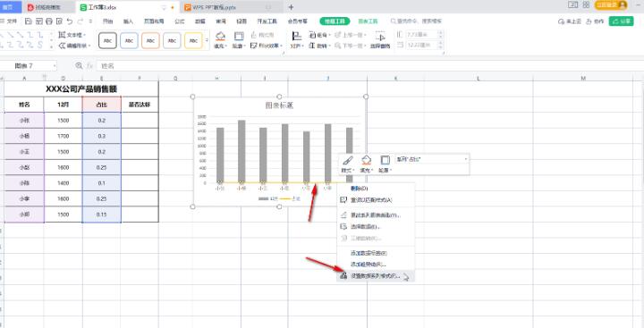
Task: Open the 组合 group dropdown
Action: [x=320, y=35]
